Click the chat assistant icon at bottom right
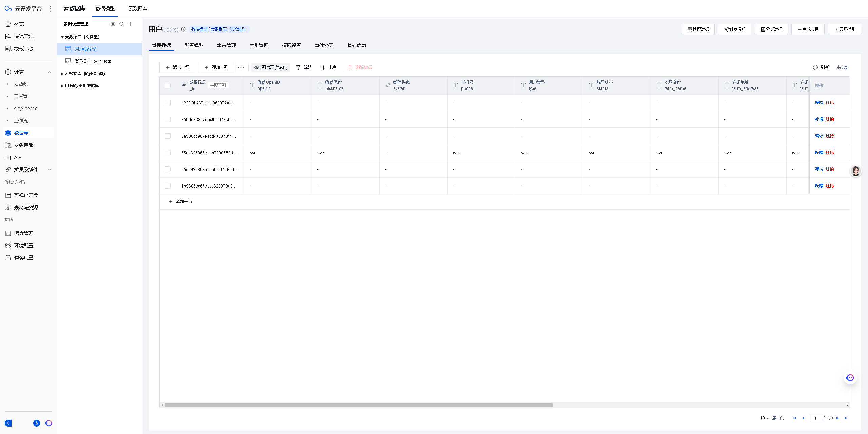Screen dimensions: 868x434 (850, 378)
